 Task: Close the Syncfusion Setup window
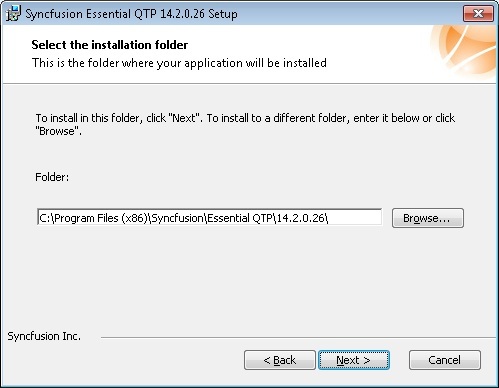pos(478,13)
